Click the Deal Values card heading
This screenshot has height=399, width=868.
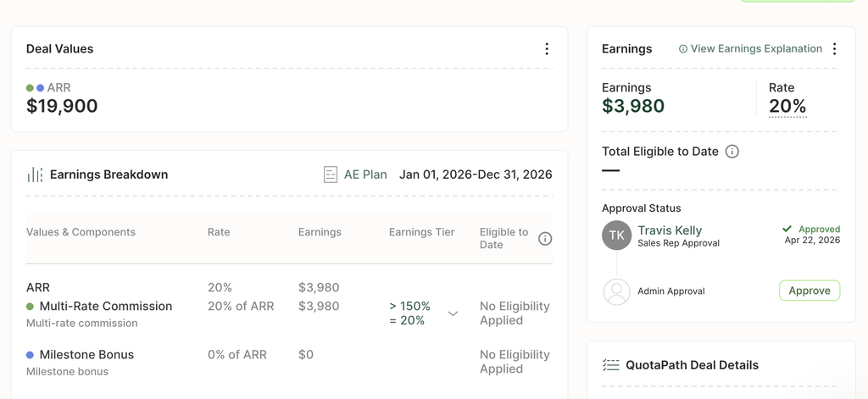(60, 48)
